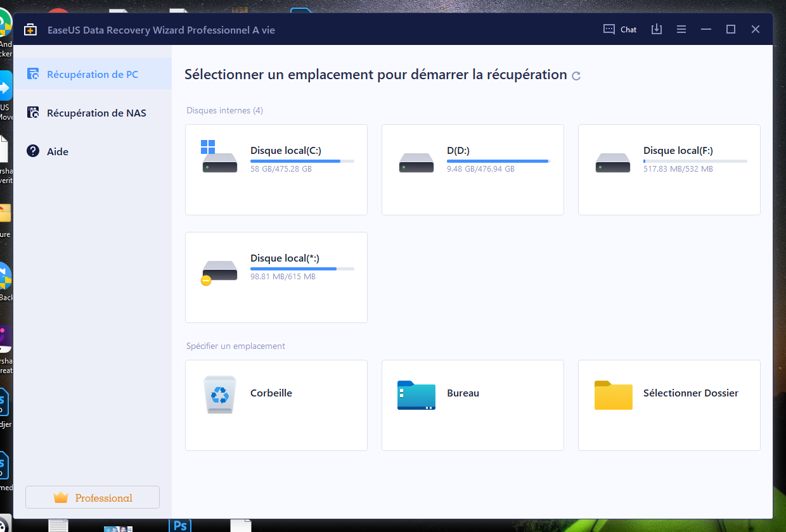Click the EaseUS first-aid kit logo icon
786x532 pixels.
pyautogui.click(x=30, y=30)
